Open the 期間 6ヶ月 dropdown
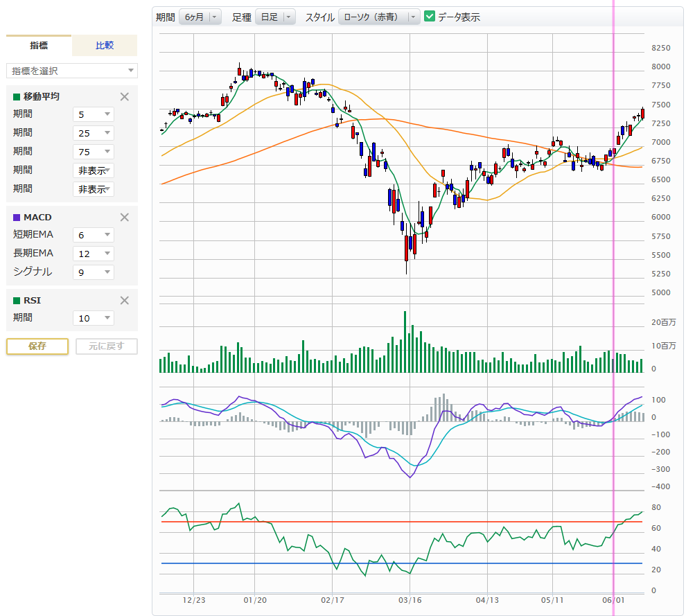 pos(200,17)
